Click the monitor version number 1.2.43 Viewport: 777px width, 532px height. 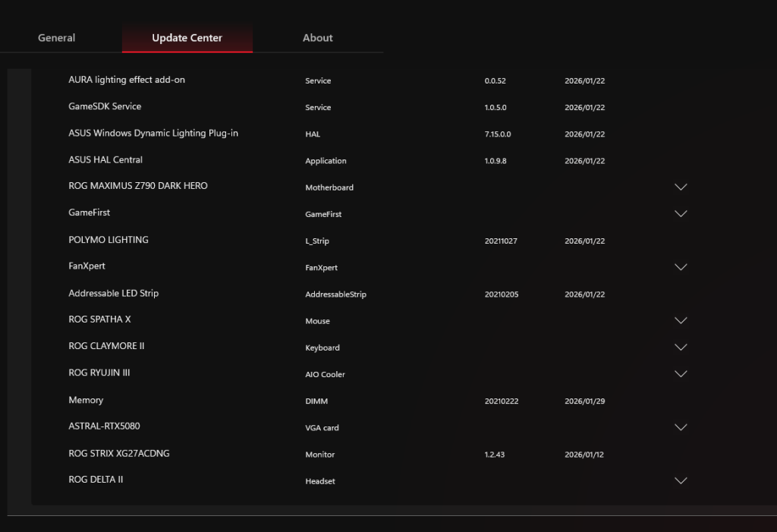pyautogui.click(x=495, y=455)
